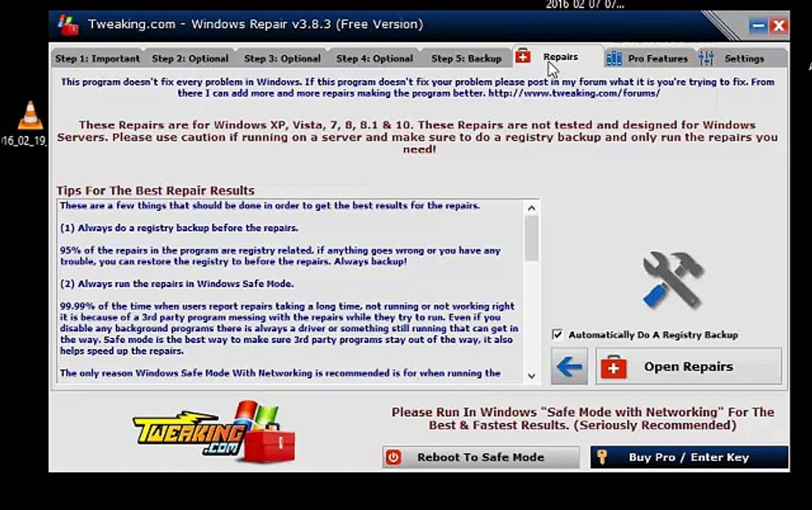Screen dimensions: 812x510
Task: Click the scroll down arrow of tips box
Action: (531, 376)
